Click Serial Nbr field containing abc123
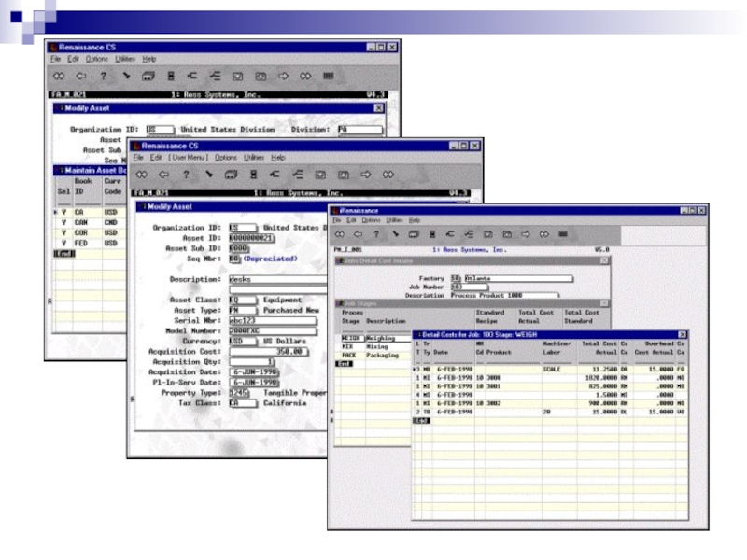Image resolution: width=747 pixels, height=560 pixels. (273, 321)
